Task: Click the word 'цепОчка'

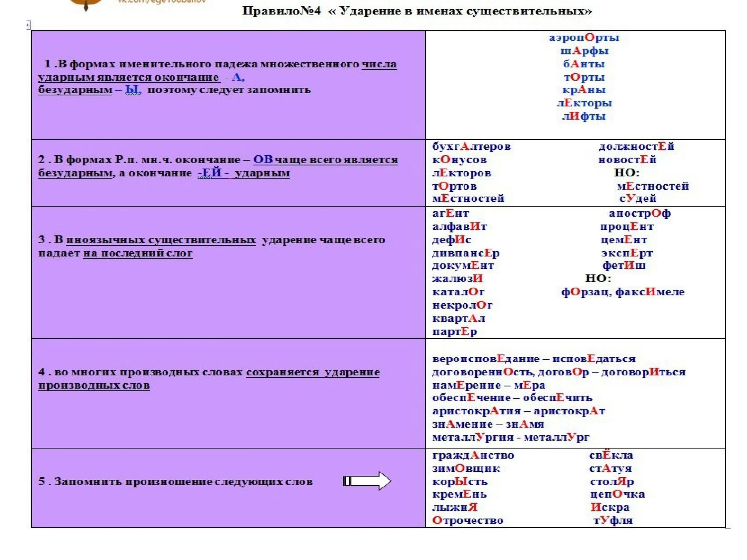Action: [617, 495]
